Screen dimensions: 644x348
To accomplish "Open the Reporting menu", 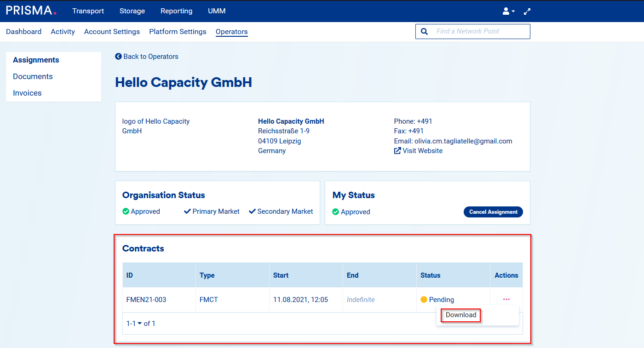I will [176, 11].
